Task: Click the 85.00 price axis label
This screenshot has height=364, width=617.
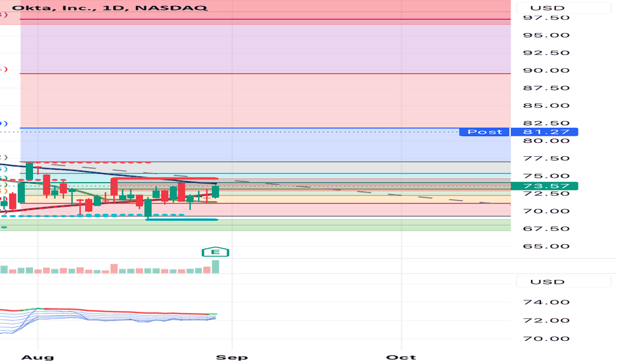Action: [x=546, y=105]
